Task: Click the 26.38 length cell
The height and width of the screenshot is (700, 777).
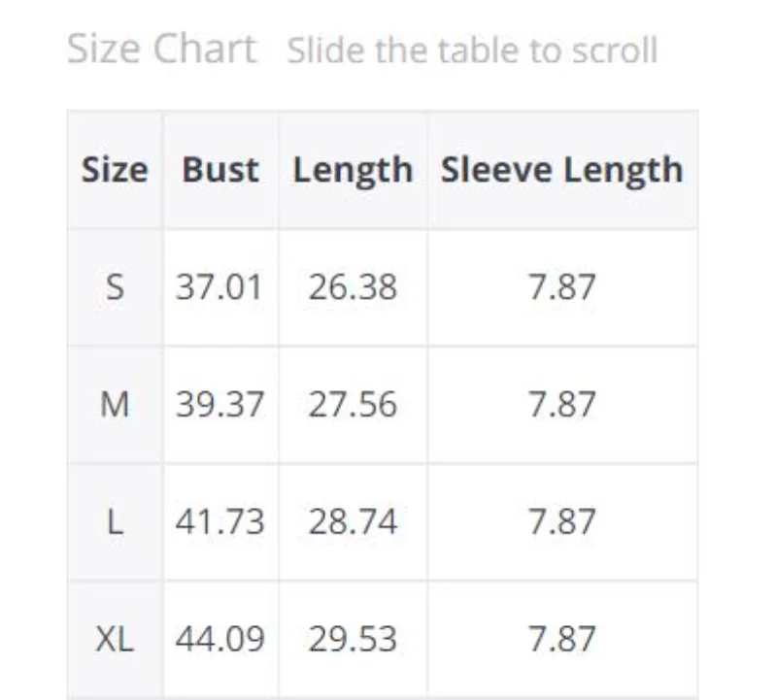Action: click(x=353, y=287)
